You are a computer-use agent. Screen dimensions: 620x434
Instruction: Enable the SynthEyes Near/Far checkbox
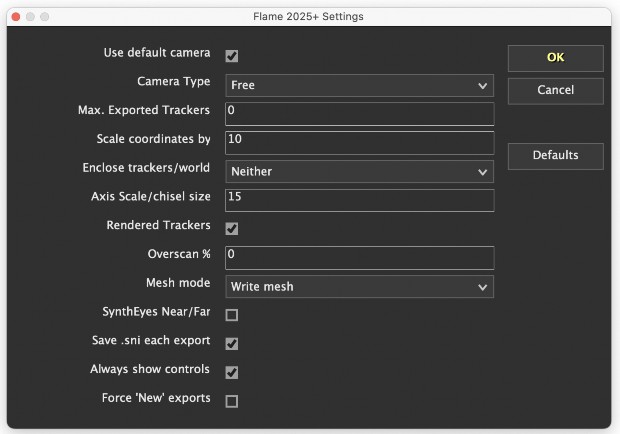pos(232,315)
